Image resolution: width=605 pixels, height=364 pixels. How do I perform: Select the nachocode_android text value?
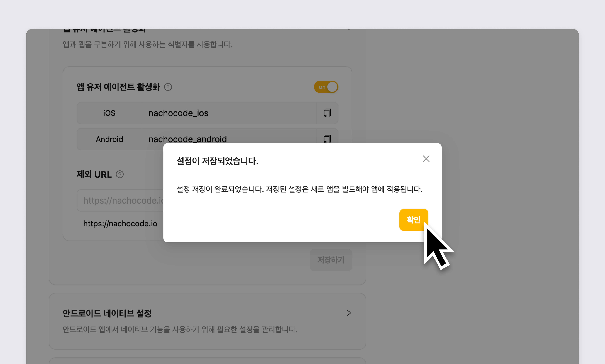188,139
